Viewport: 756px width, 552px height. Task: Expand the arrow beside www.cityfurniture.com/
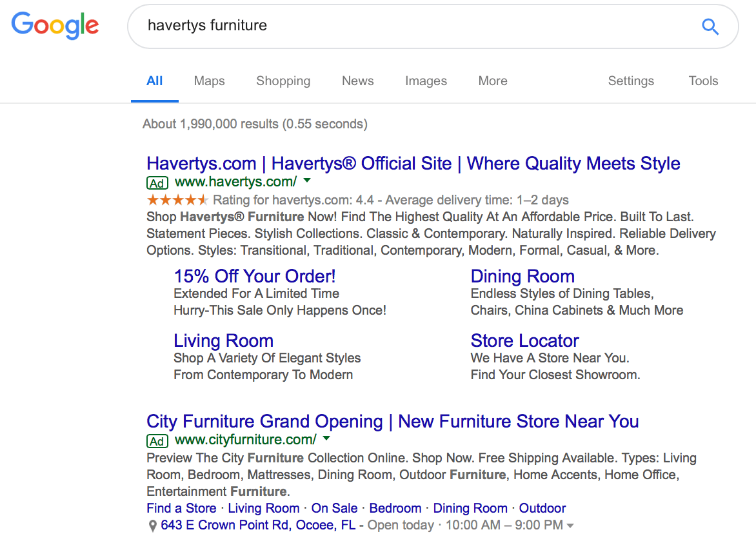click(326, 439)
